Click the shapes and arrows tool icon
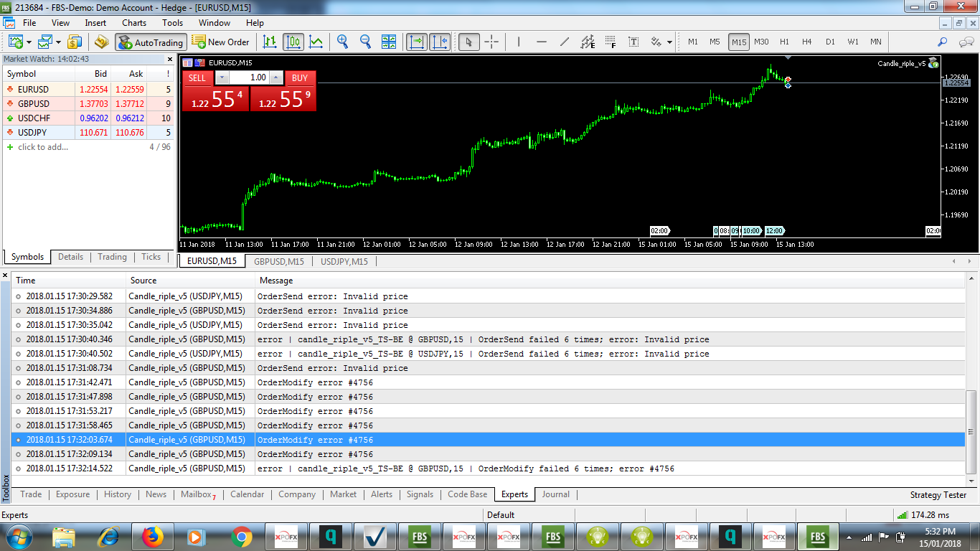 (x=656, y=42)
